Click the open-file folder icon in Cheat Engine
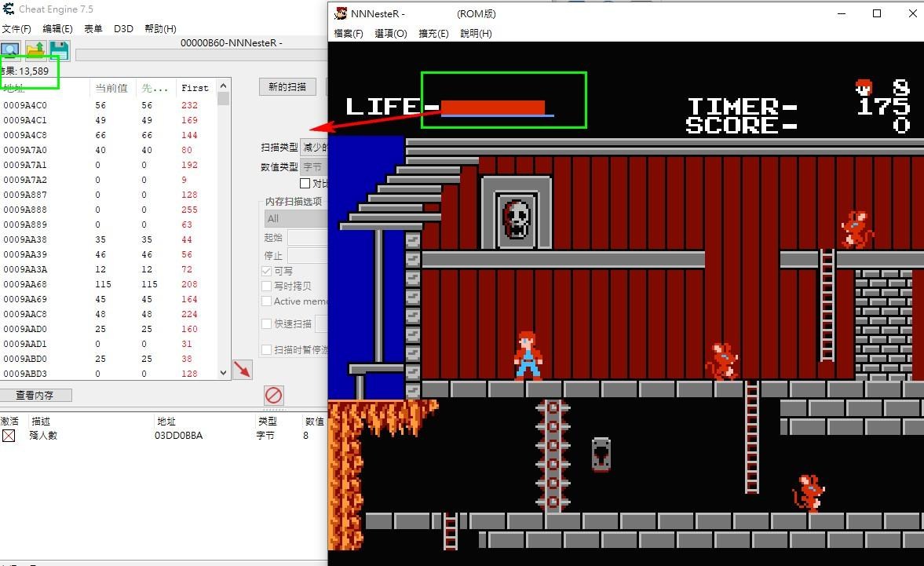 (x=35, y=51)
